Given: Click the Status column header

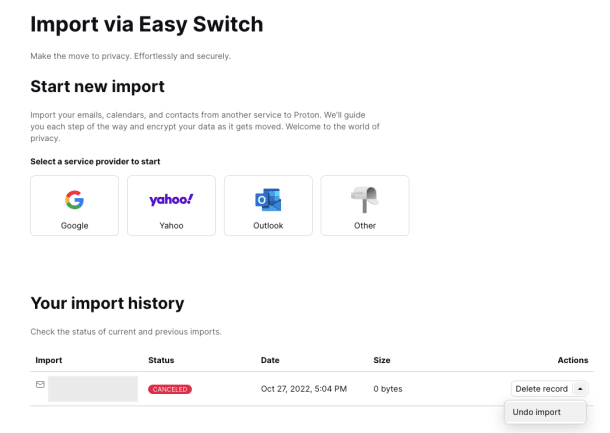Looking at the screenshot, I should [x=161, y=360].
